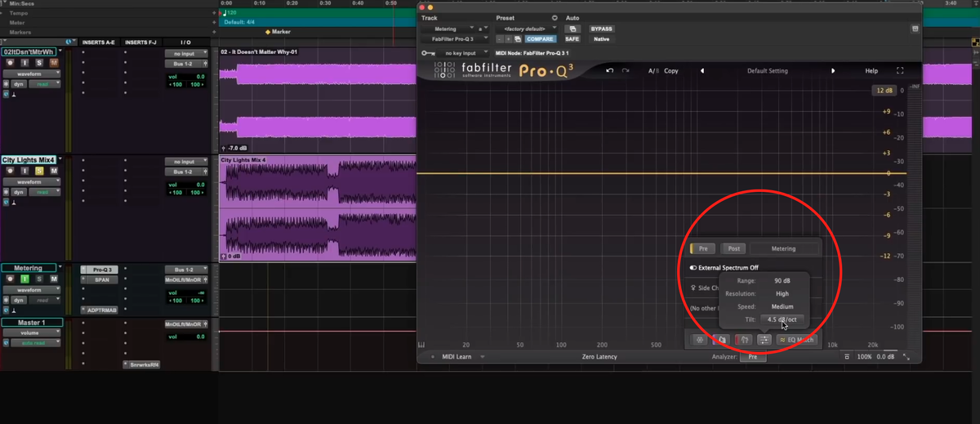This screenshot has width=980, height=424.
Task: Click the Copy button in Pro-Q 3
Action: click(671, 71)
